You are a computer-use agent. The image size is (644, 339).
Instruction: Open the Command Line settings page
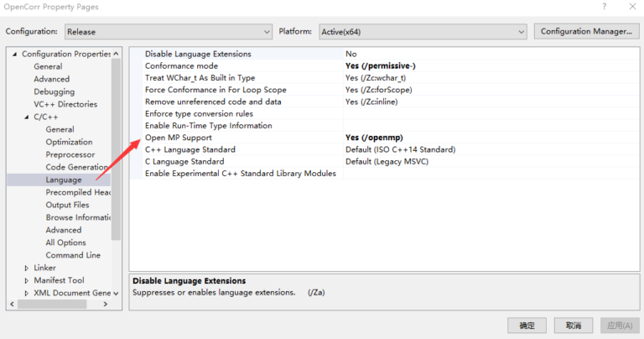(x=73, y=255)
